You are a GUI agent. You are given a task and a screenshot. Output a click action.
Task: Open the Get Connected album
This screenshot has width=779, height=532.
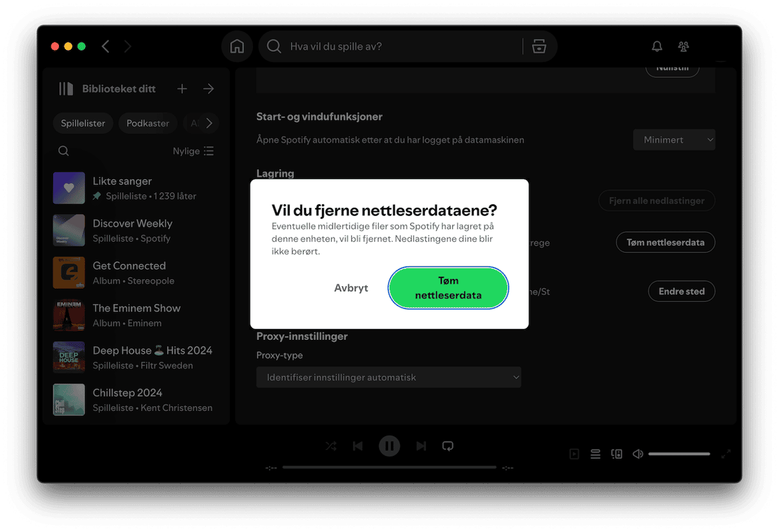pyautogui.click(x=135, y=273)
